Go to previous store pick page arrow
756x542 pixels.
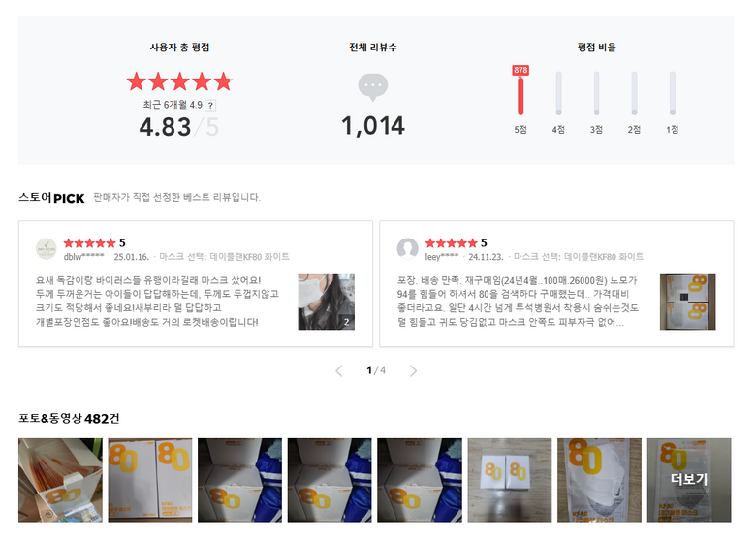coord(339,370)
